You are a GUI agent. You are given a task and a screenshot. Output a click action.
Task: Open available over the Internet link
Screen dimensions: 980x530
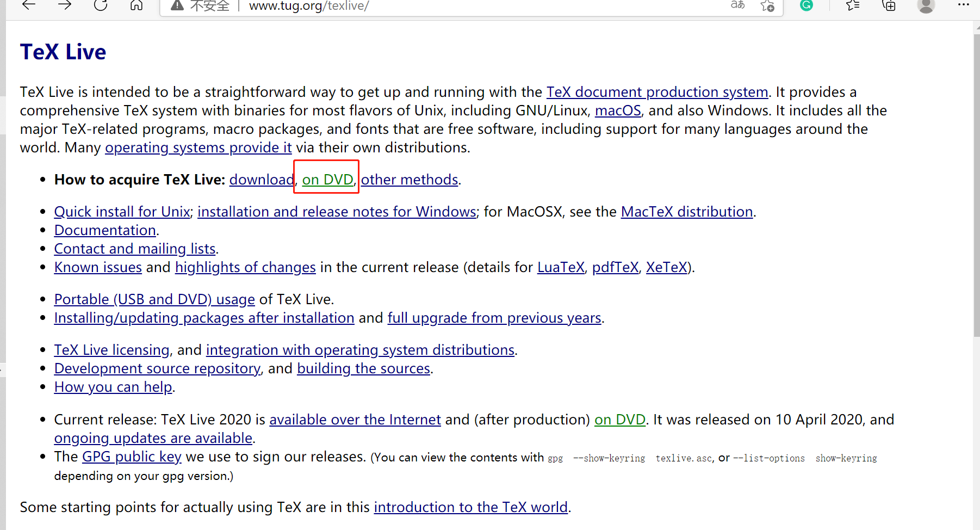pos(355,420)
